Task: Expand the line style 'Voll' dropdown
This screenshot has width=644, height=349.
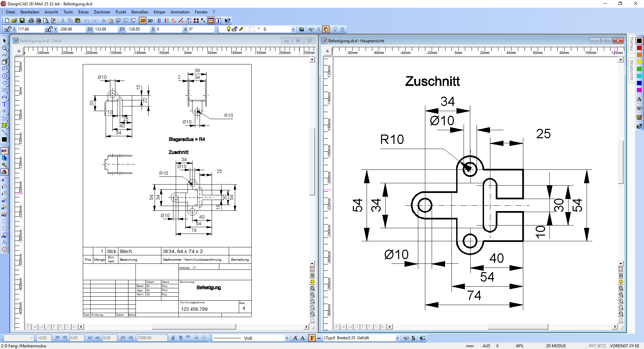Action: coord(286,338)
